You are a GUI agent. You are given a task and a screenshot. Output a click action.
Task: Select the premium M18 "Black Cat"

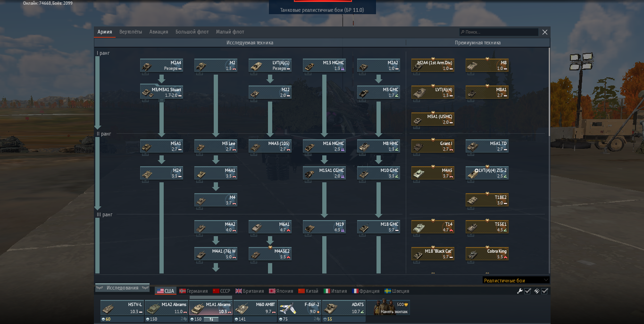(x=433, y=254)
